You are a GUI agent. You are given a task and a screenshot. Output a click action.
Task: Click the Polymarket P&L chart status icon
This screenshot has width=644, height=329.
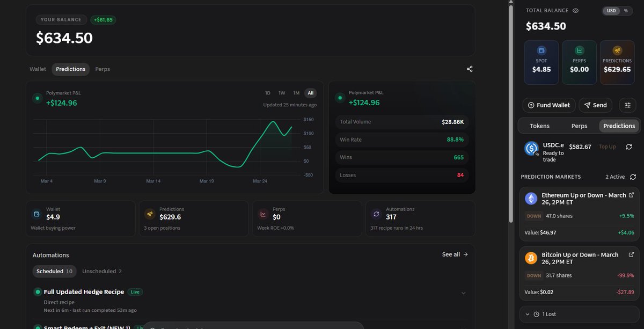[x=37, y=98]
